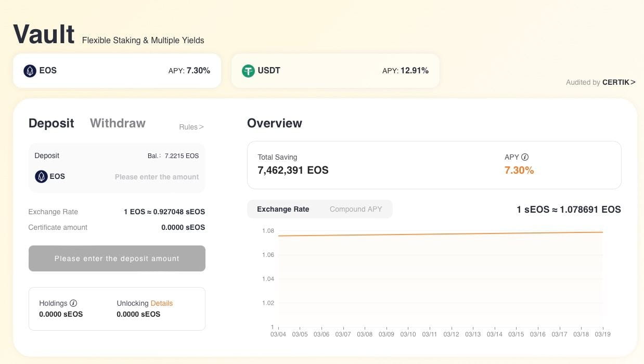View unlocking Details
This screenshot has height=364, width=644.
[161, 303]
